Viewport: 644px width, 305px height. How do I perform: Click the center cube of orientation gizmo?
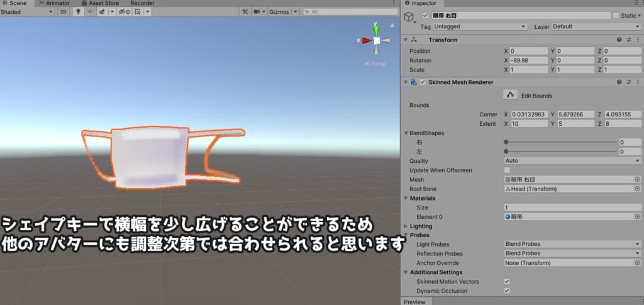pyautogui.click(x=377, y=40)
